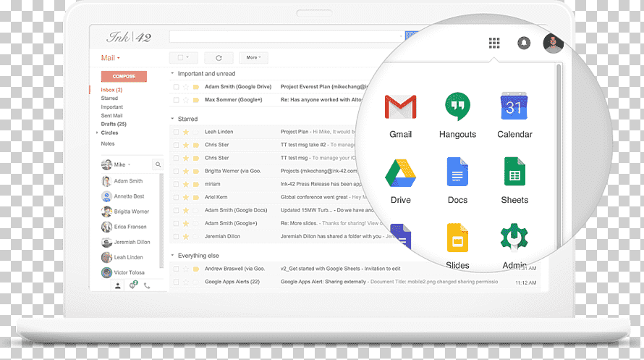Click the COMPOSE button
The width and height of the screenshot is (644, 360).
tap(124, 77)
